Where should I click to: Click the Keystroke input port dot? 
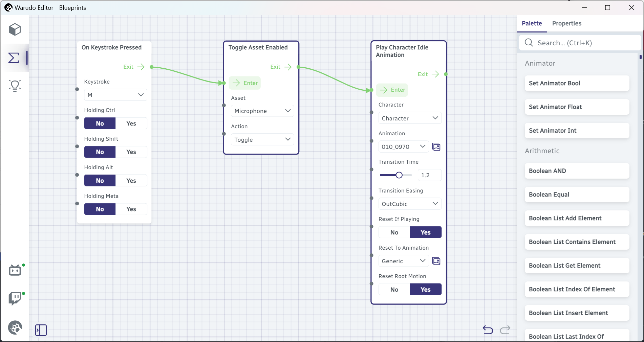click(77, 89)
